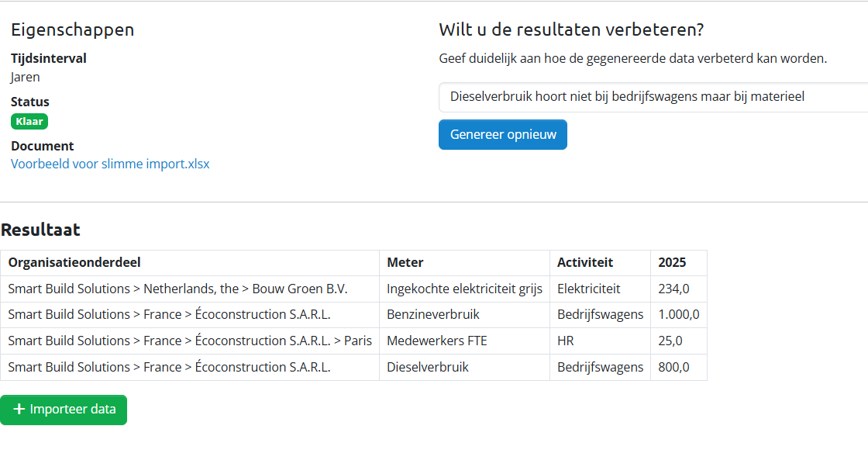Click the Organisatieonderdeel column header
This screenshot has width=868, height=467.
coord(74,263)
